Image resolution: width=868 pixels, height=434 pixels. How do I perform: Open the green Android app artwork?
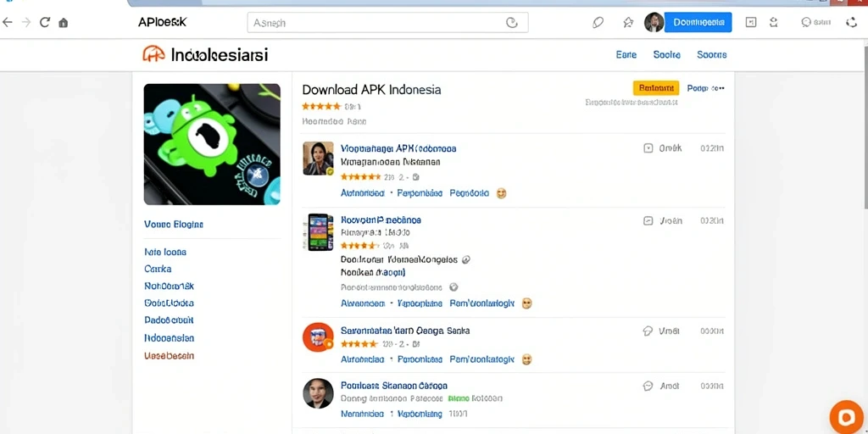212,144
